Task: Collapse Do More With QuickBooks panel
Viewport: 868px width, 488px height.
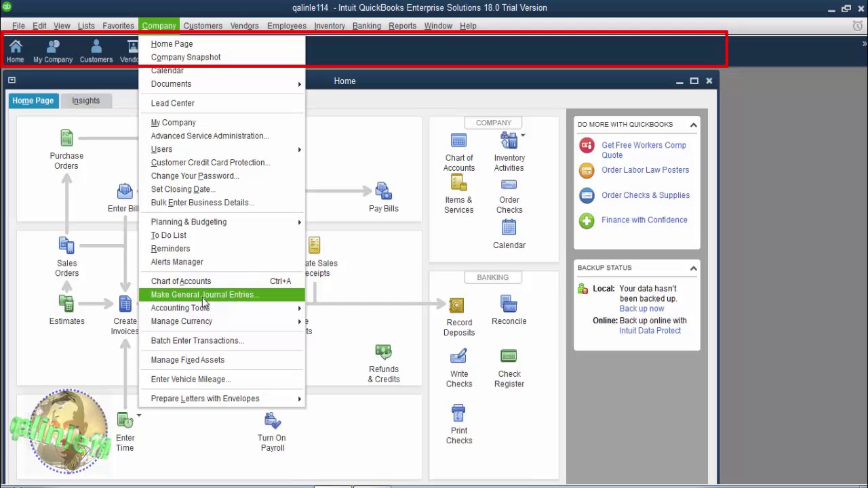Action: (x=693, y=125)
